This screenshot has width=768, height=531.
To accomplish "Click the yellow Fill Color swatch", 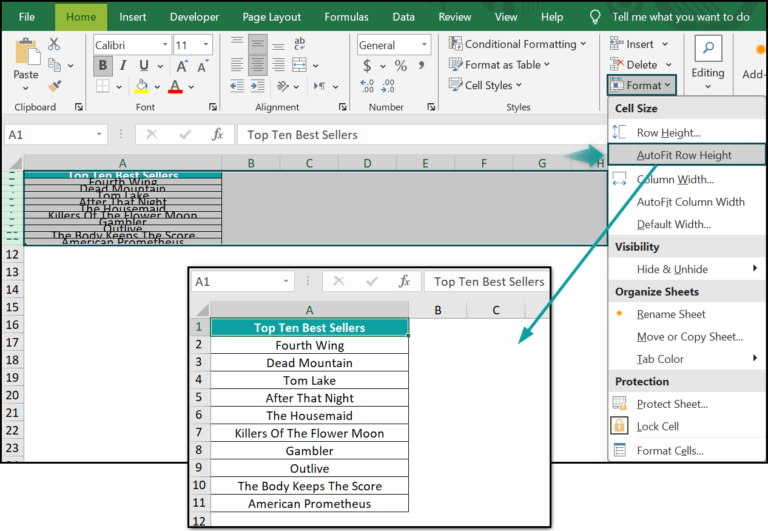I will click(x=142, y=87).
